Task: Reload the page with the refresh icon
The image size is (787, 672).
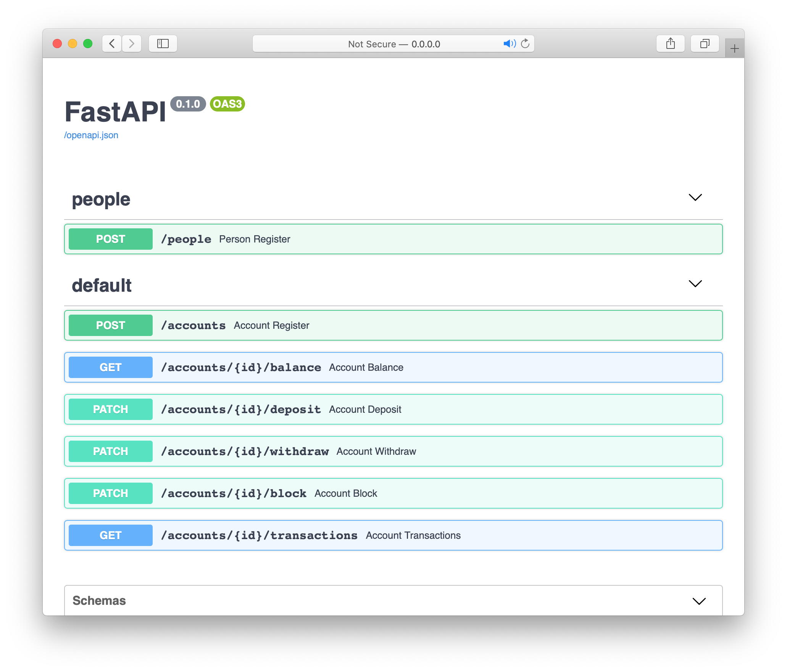Action: (x=526, y=44)
